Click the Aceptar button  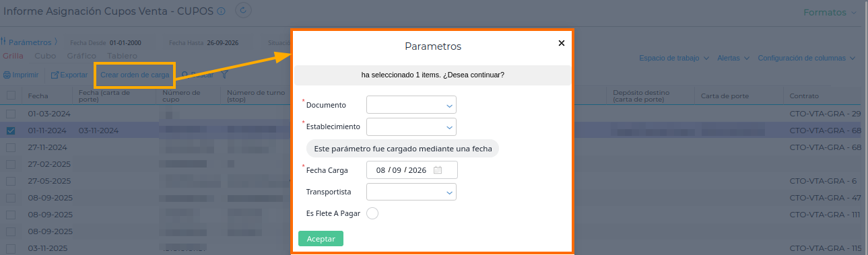click(321, 239)
